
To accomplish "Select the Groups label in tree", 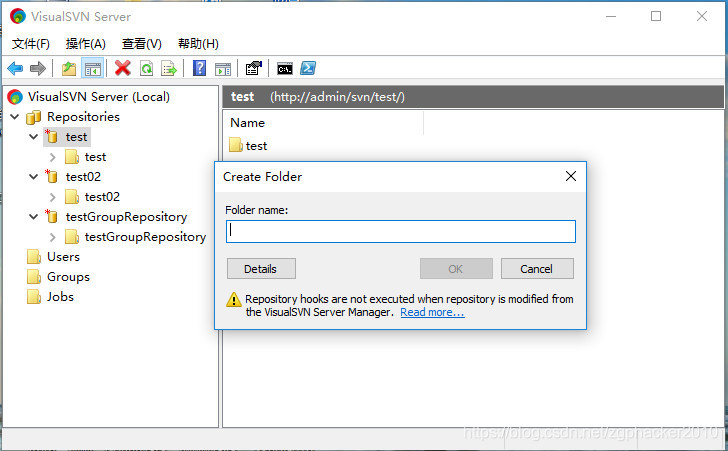I will (x=68, y=277).
